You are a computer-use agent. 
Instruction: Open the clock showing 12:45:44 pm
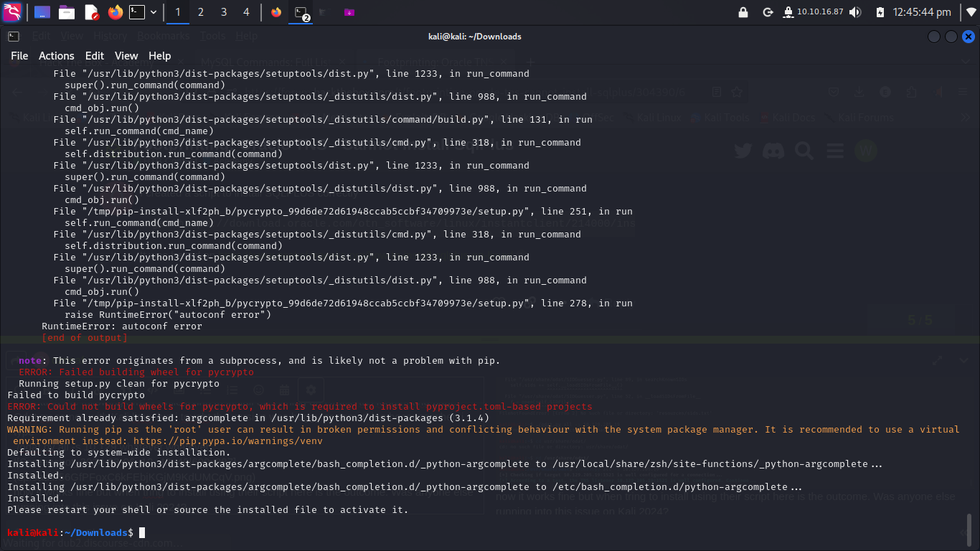922,12
